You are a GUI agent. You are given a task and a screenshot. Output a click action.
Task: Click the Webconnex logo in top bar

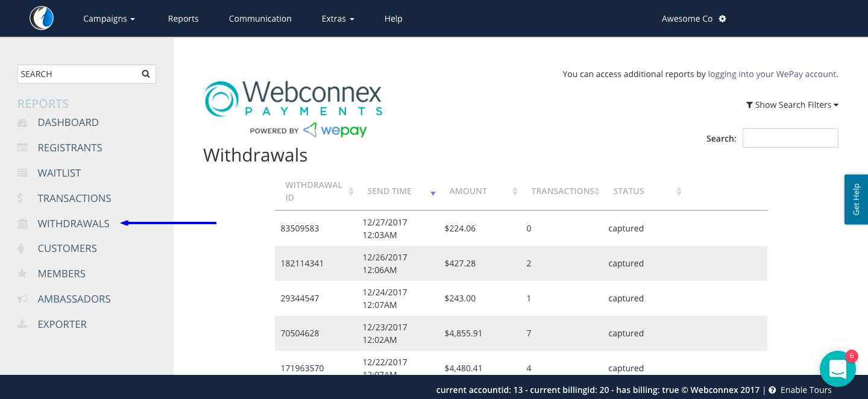(41, 18)
